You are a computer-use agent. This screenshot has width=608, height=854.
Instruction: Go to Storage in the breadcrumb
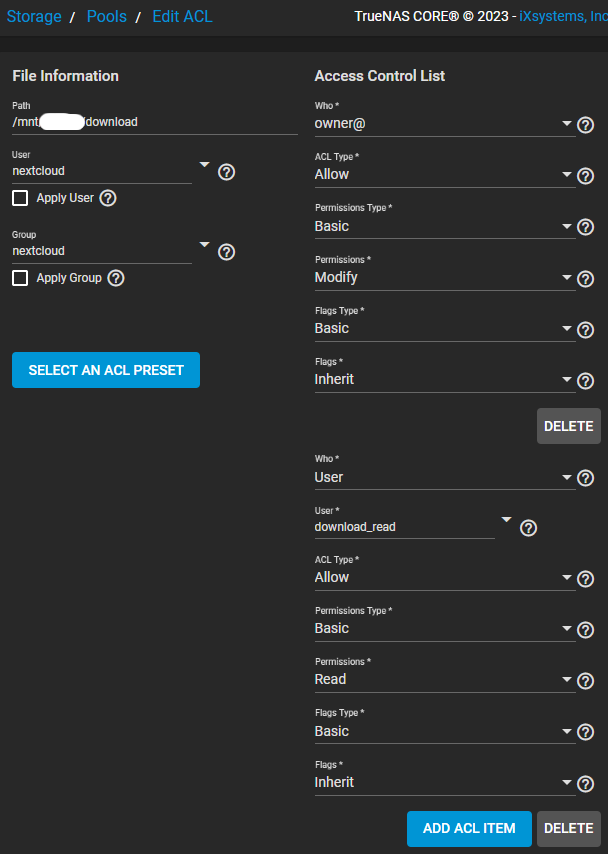click(x=34, y=17)
